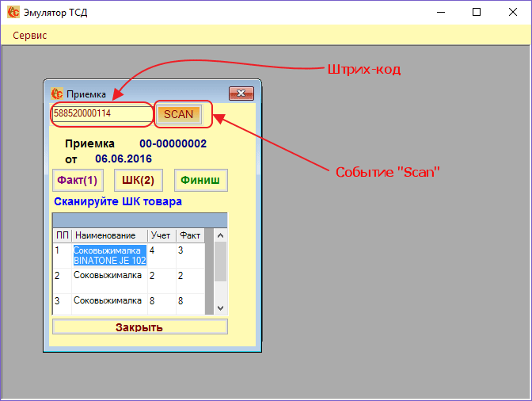Click the Наименование column header

pyautogui.click(x=109, y=235)
